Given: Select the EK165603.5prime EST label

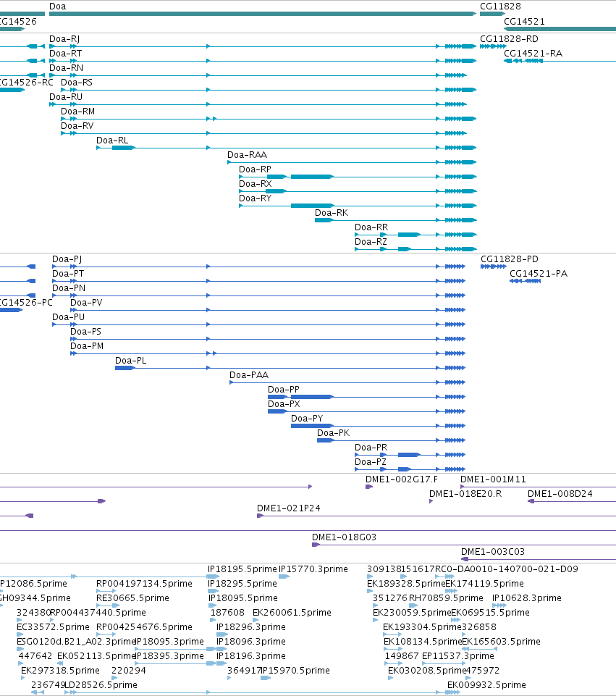Looking at the screenshot, I should [x=501, y=642].
